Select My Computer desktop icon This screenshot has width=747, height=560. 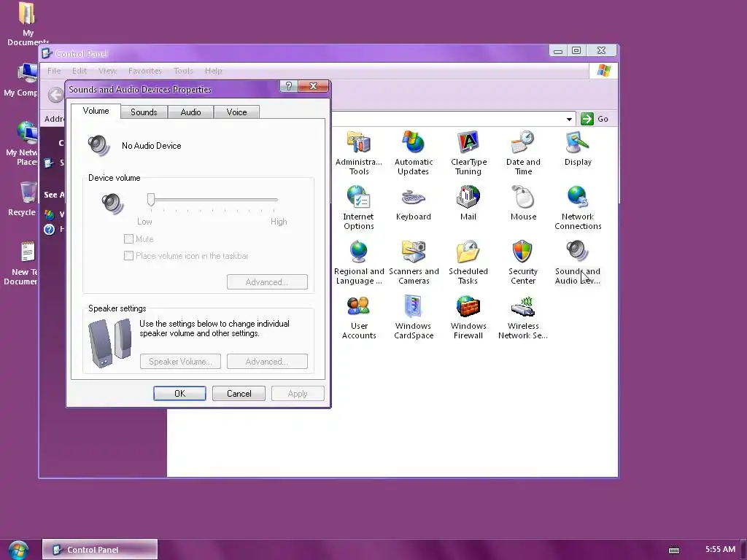coord(21,80)
